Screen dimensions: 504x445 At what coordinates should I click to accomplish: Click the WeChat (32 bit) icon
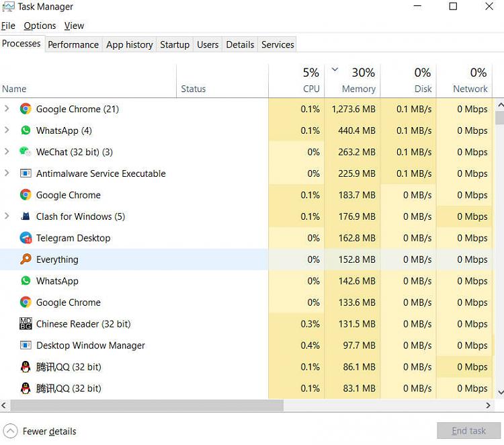point(26,152)
